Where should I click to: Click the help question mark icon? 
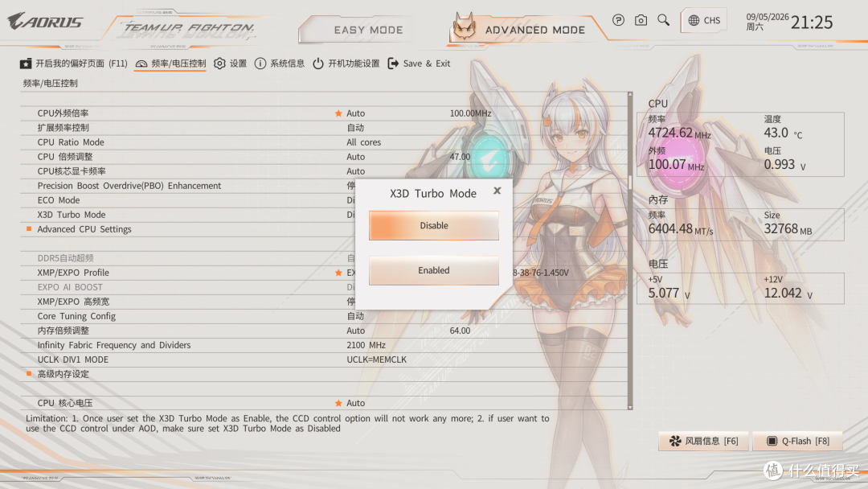click(x=618, y=20)
